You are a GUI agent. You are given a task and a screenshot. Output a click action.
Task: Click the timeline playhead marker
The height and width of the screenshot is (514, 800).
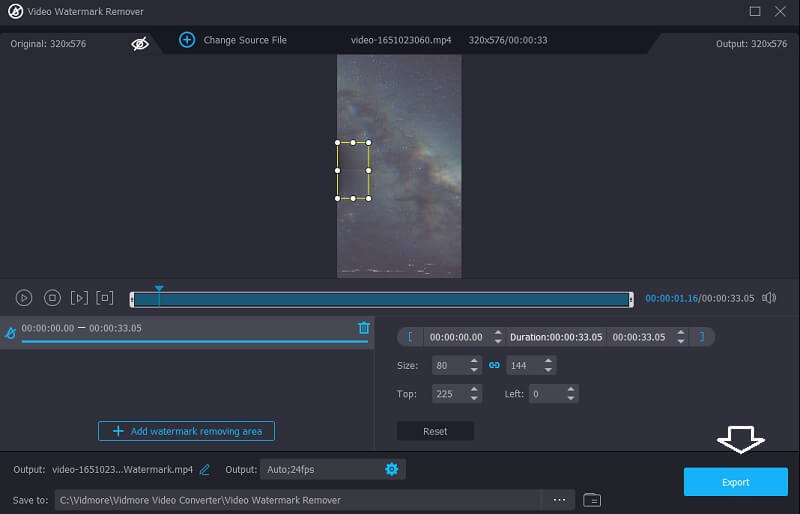coord(159,290)
